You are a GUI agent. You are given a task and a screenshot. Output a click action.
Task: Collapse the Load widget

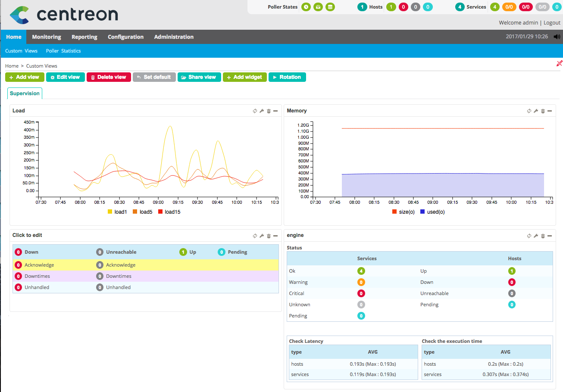(275, 111)
